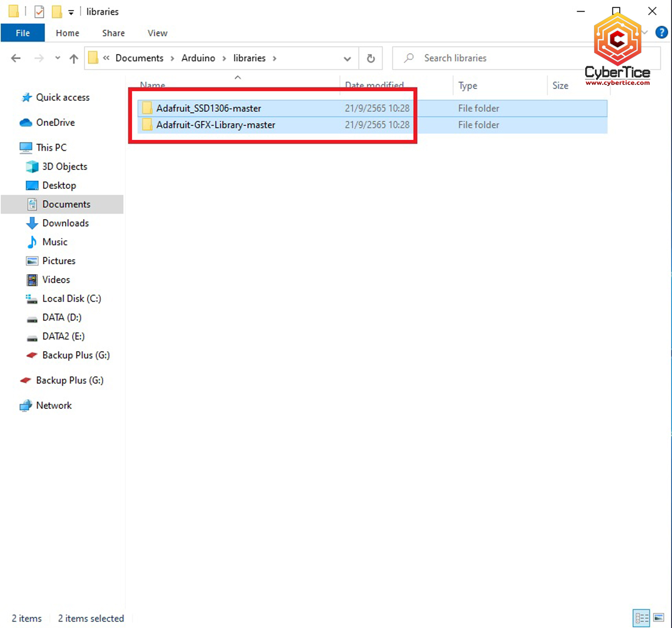672x628 pixels.
Task: Click Arduino in the breadcrumb path
Action: [x=198, y=58]
